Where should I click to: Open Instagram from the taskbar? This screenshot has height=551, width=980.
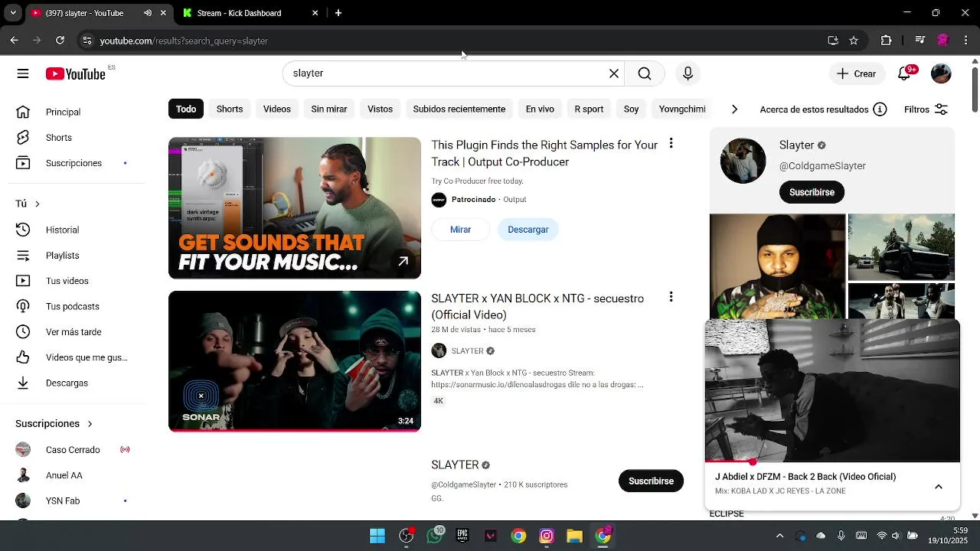[547, 536]
